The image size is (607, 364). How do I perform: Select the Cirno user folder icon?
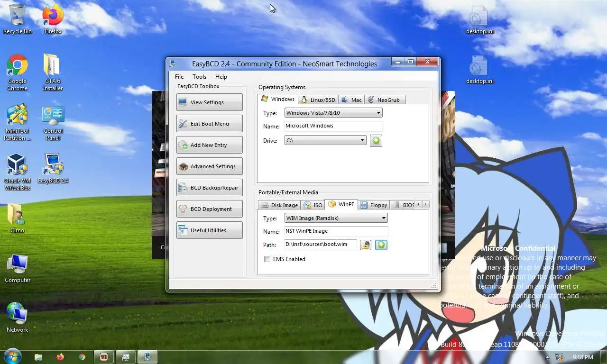(18, 218)
